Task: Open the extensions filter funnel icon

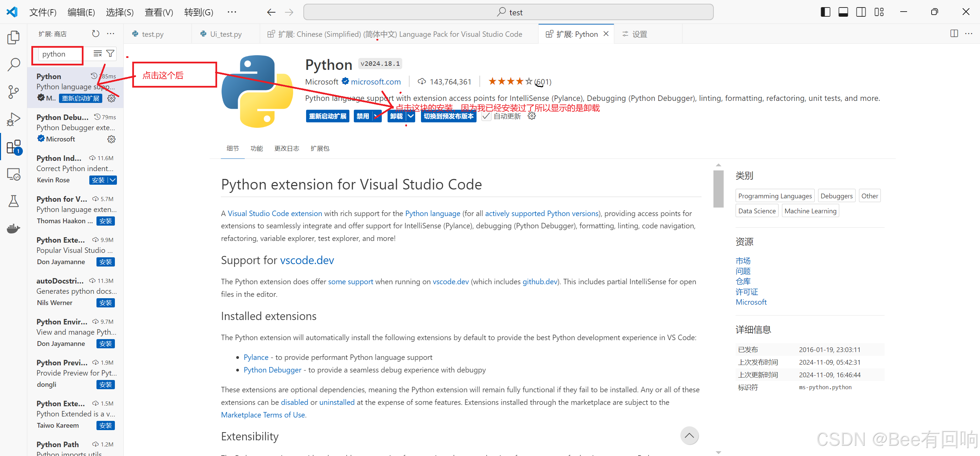Action: tap(110, 53)
